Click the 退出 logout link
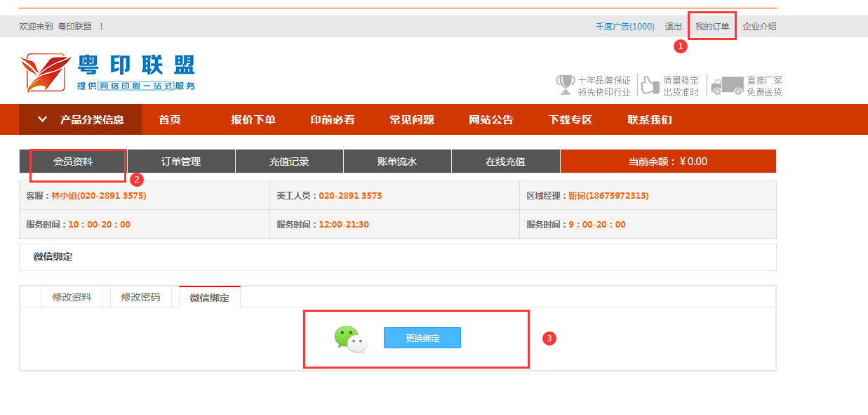 point(674,27)
